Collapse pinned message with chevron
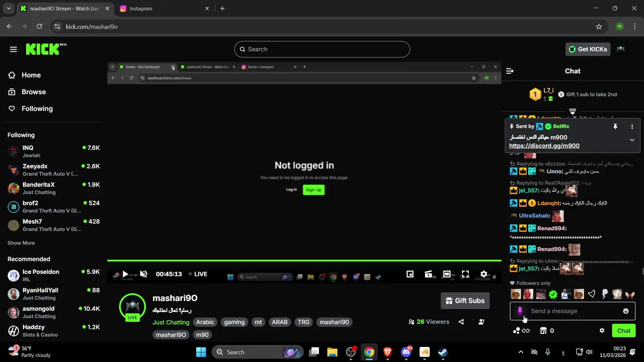644x362 pixels. (x=632, y=140)
